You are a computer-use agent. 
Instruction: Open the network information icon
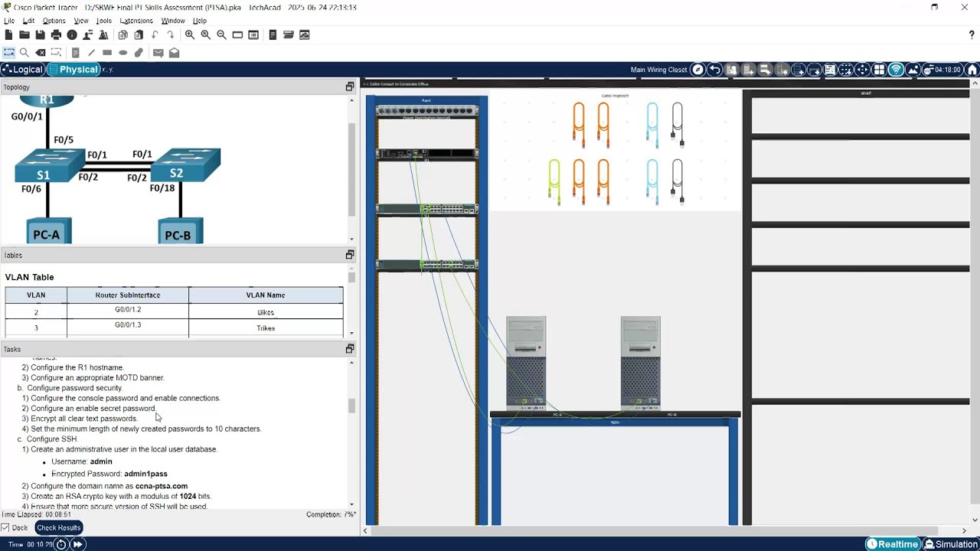[72, 34]
